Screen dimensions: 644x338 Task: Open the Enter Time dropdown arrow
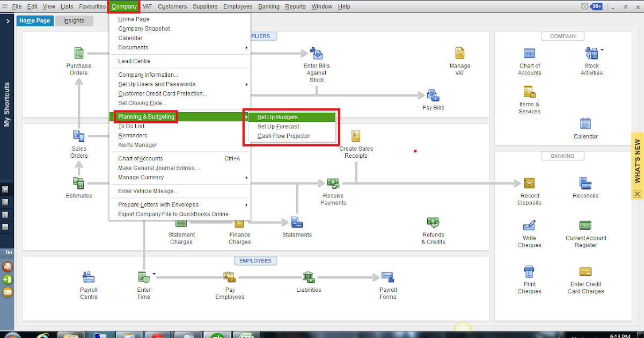153,274
